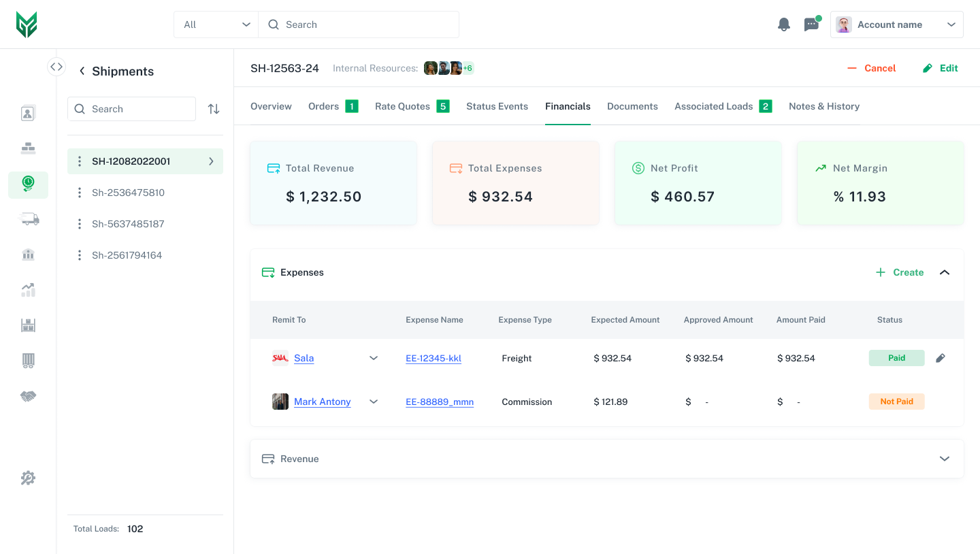Viewport: 980px width, 554px height.
Task: Open the Notes & History tab
Action: point(824,106)
